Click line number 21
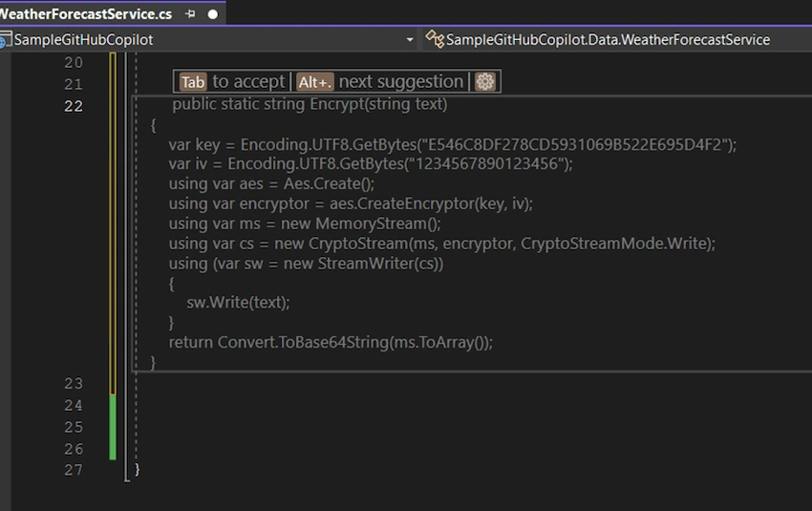This screenshot has width=812, height=511. [74, 84]
